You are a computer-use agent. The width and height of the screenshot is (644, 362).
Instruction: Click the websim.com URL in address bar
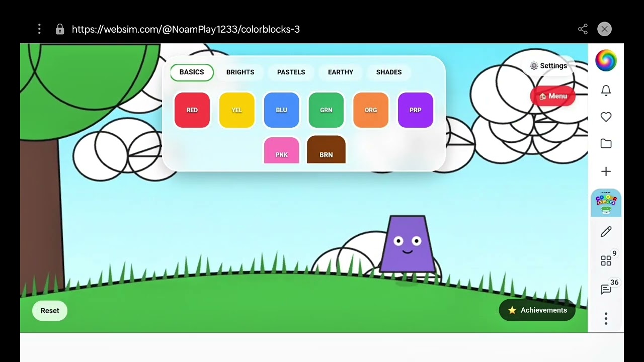pyautogui.click(x=186, y=29)
